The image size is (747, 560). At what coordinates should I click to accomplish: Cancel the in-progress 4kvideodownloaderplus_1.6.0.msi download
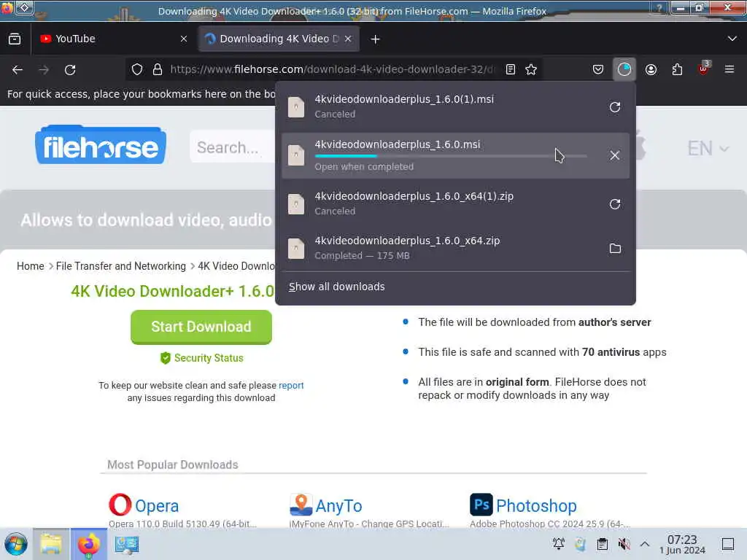pos(614,155)
